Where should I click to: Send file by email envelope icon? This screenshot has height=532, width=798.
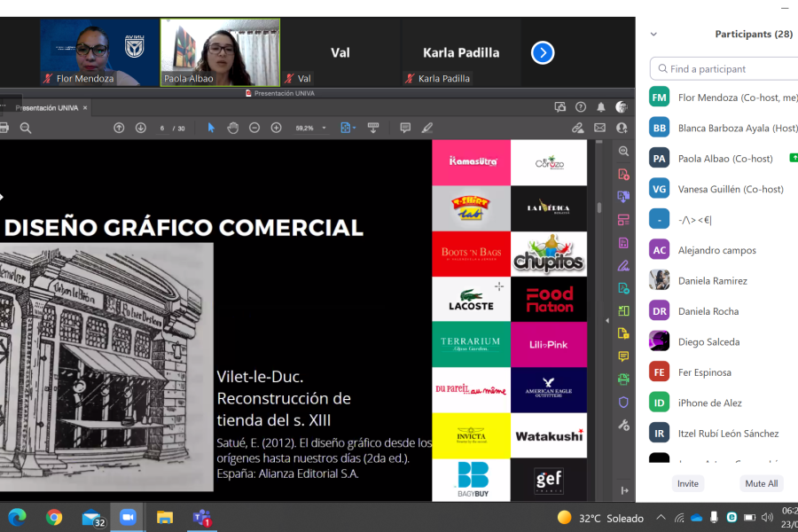[600, 128]
